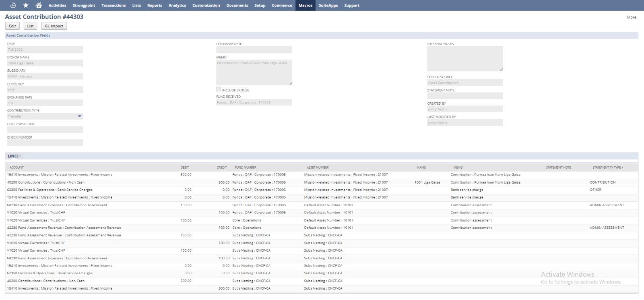This screenshot has height=300, width=644.
Task: Open the Reports menu
Action: click(x=155, y=6)
